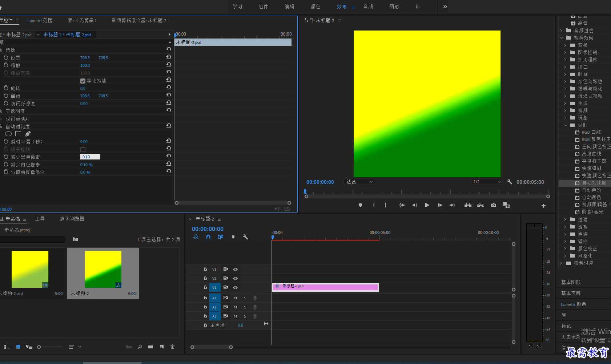The height and width of the screenshot is (364, 611).
Task: Select the 阴影/高光 effect
Action: click(x=592, y=212)
